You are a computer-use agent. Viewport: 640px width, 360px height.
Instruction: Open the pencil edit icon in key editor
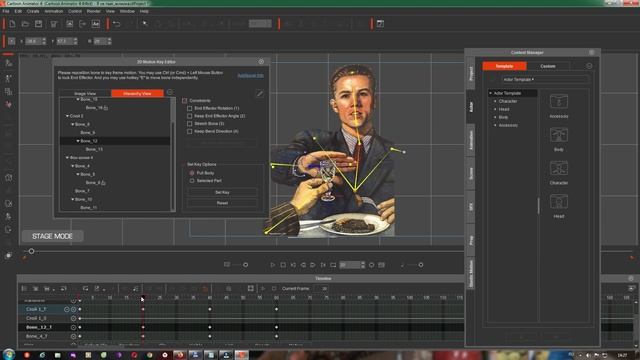pos(260,94)
